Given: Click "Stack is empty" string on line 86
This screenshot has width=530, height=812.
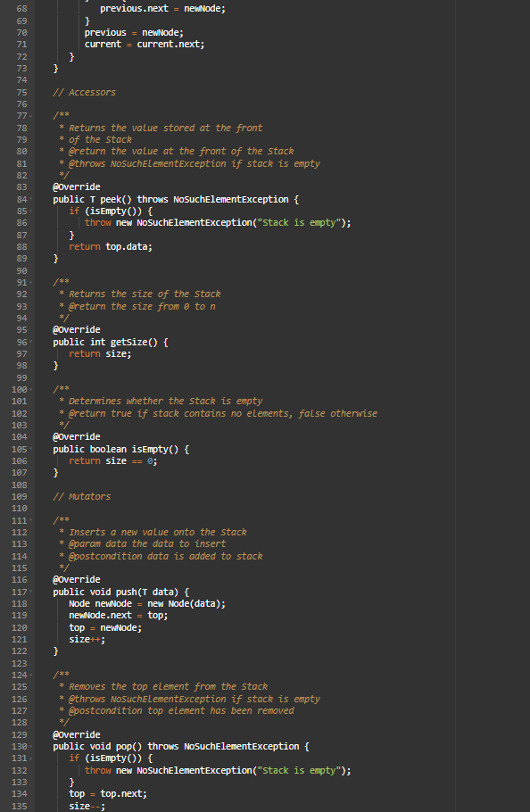Looking at the screenshot, I should point(299,223).
